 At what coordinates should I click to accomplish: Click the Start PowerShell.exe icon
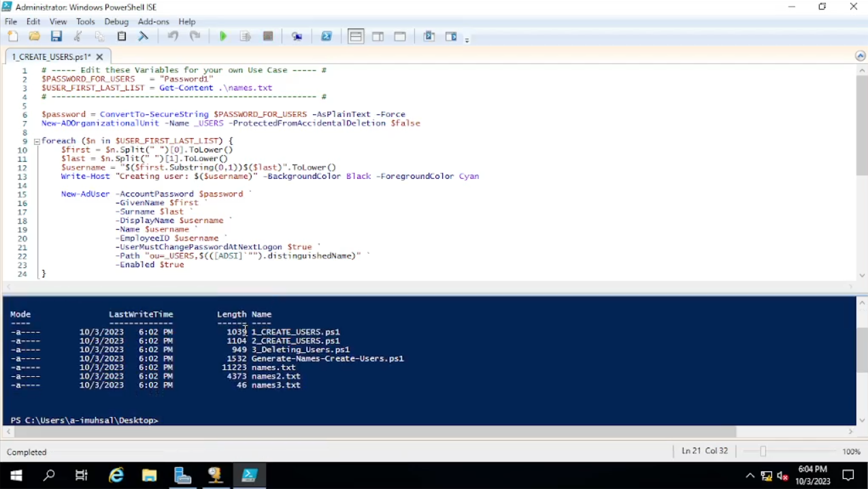[x=327, y=37]
